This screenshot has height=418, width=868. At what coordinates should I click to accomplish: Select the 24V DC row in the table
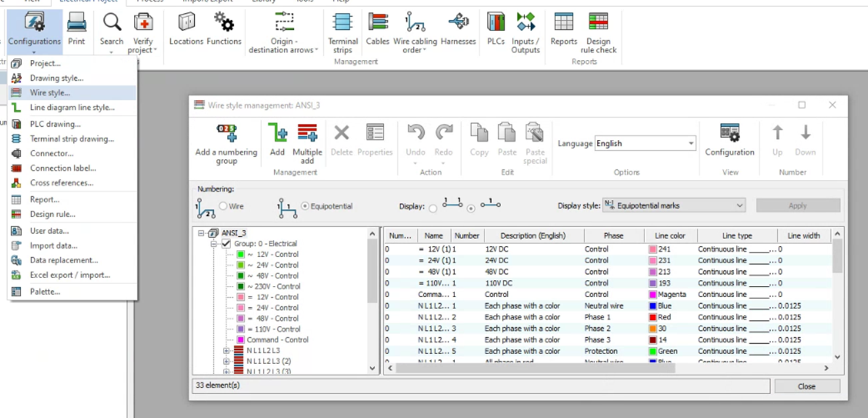(x=532, y=260)
